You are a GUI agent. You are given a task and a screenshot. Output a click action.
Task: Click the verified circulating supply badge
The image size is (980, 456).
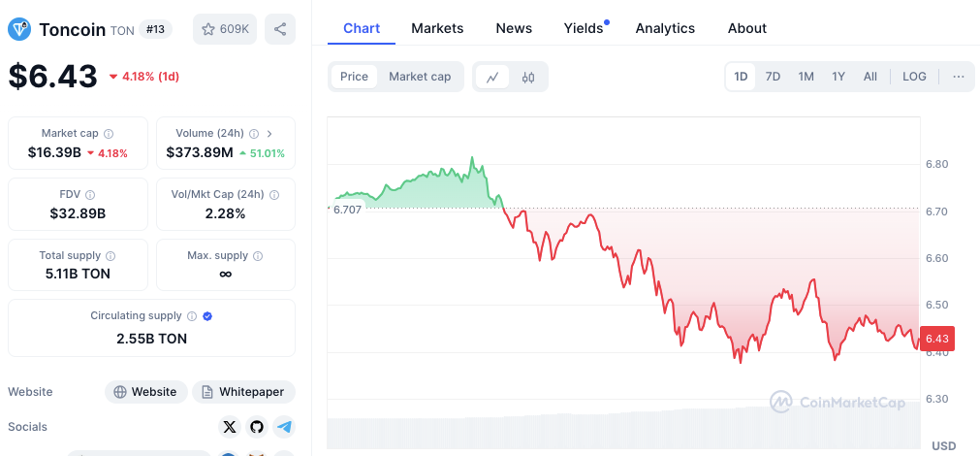click(207, 316)
